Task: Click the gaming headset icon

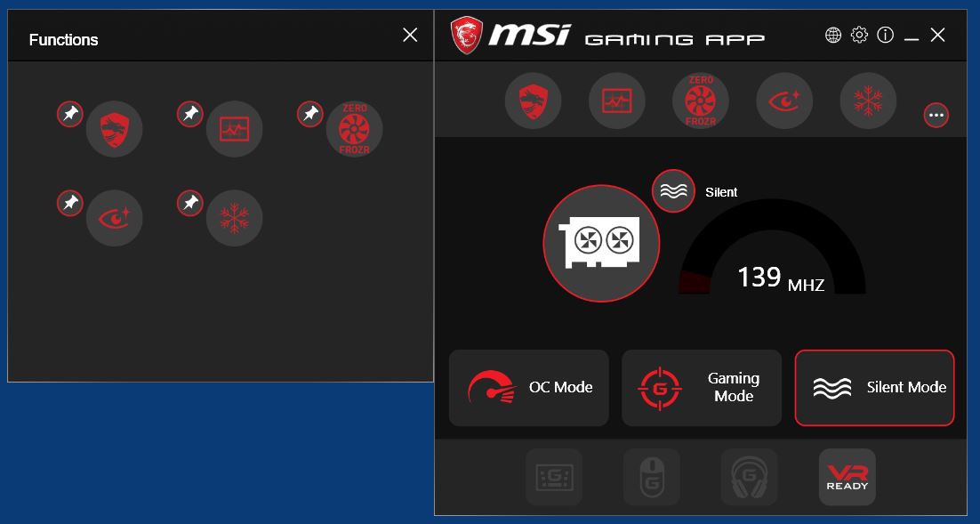Action: (750, 477)
